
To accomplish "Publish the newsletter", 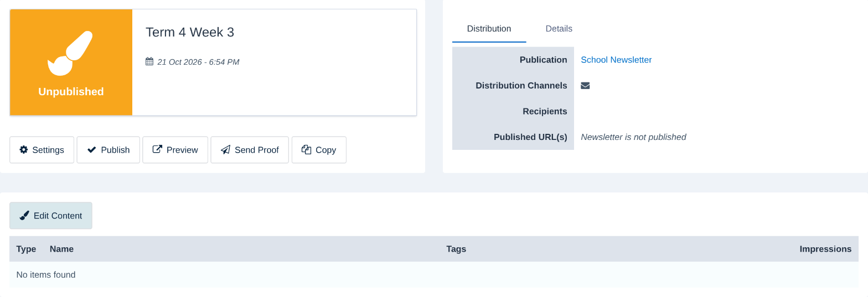I will pos(108,150).
